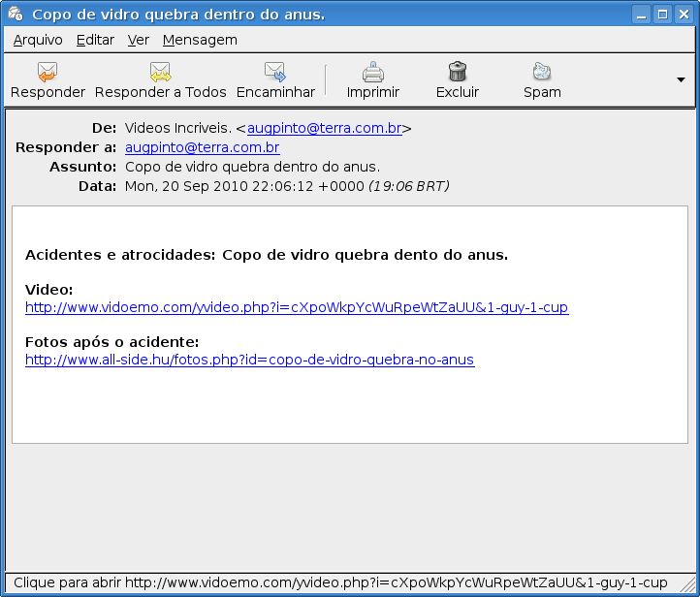Click the 'Video:' label in message body

(49, 290)
